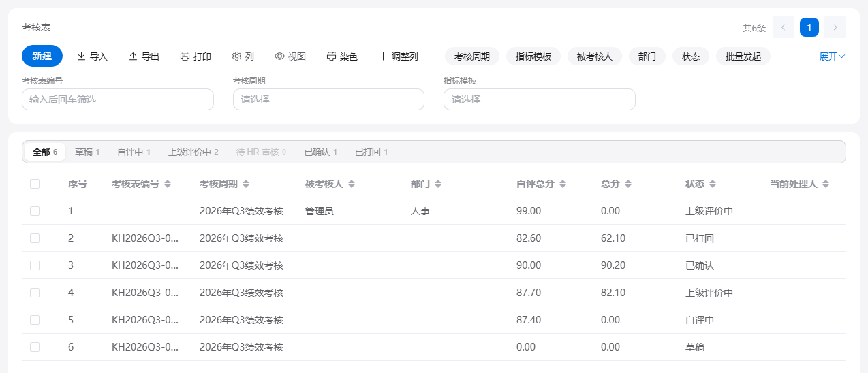Check the row 6 checkbox

pyautogui.click(x=35, y=347)
